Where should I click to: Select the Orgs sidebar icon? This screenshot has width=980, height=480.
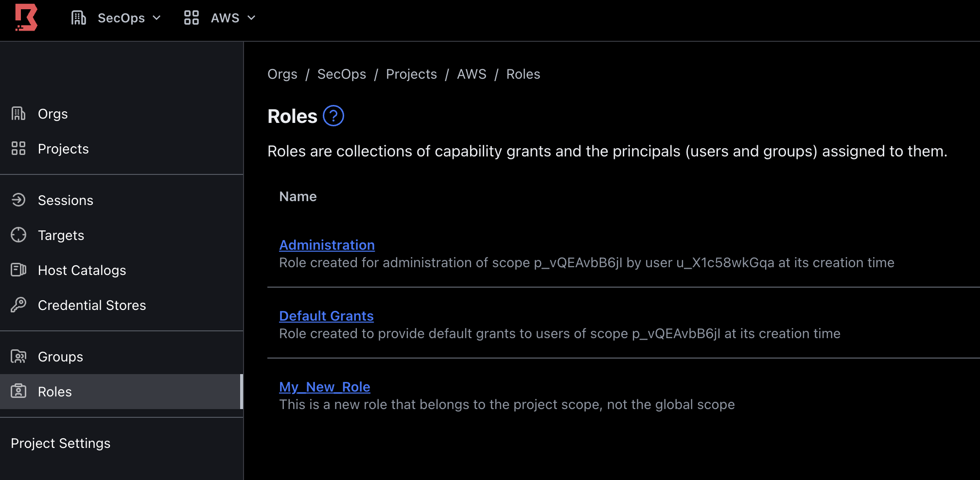(18, 113)
